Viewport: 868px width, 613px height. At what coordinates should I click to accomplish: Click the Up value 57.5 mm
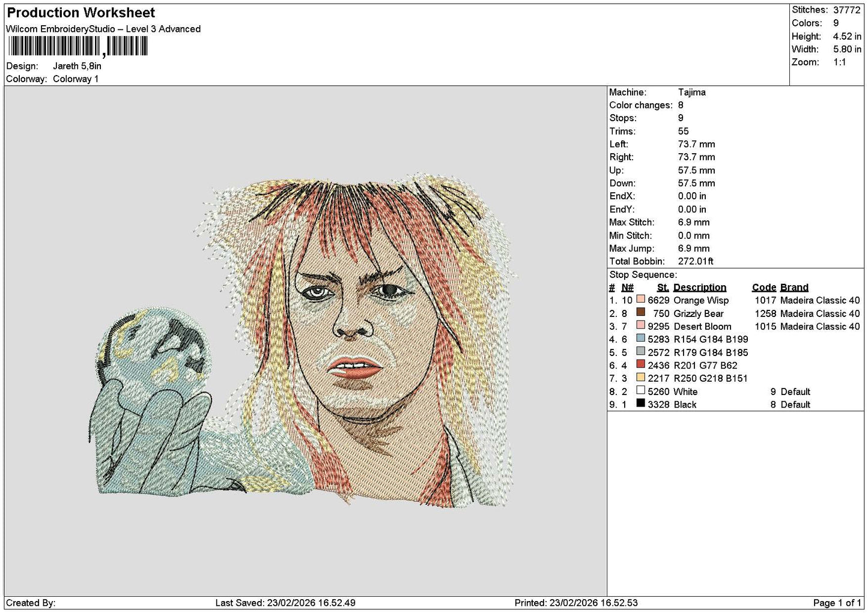pos(696,171)
